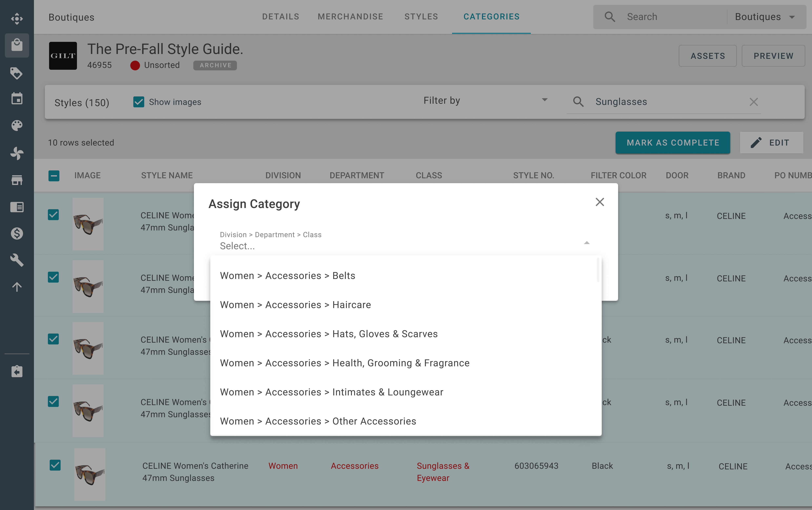Click the DOOR column header
Viewport: 812px width, 510px height.
(677, 175)
